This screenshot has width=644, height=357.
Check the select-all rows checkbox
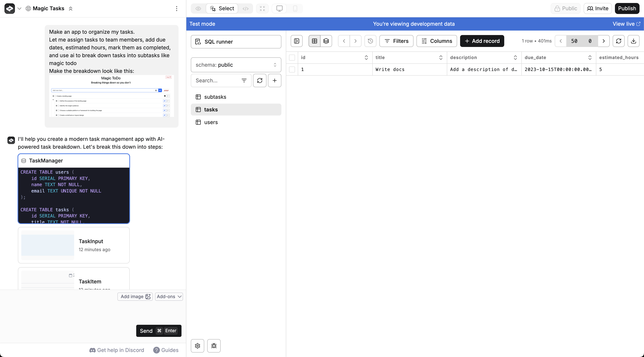(292, 58)
